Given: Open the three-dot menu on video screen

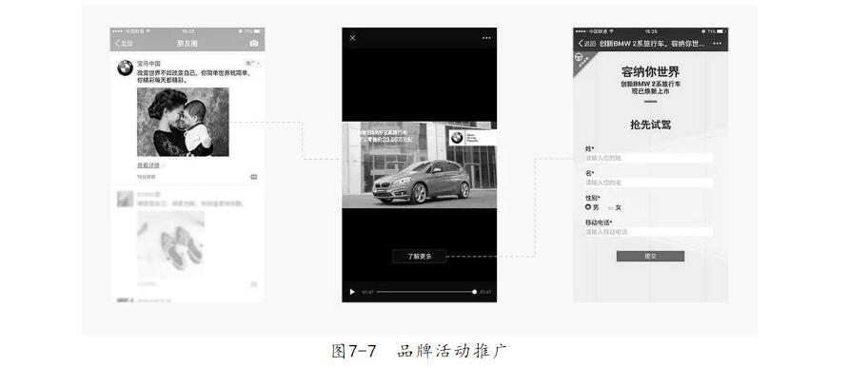Looking at the screenshot, I should pos(486,38).
